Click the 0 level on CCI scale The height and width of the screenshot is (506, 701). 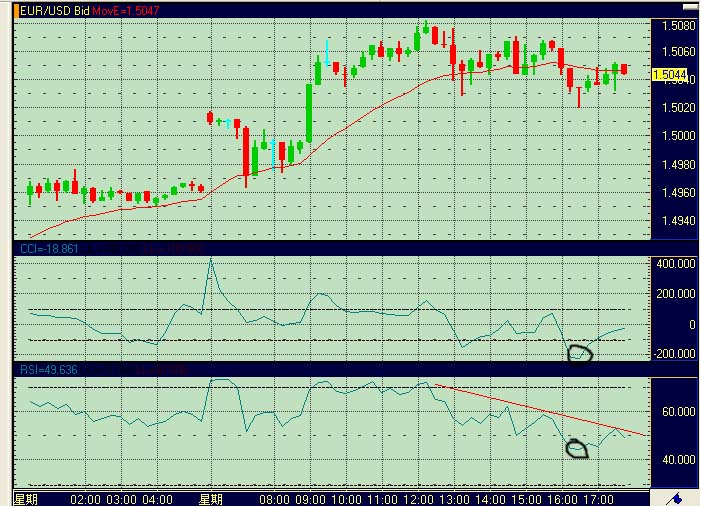(x=692, y=325)
